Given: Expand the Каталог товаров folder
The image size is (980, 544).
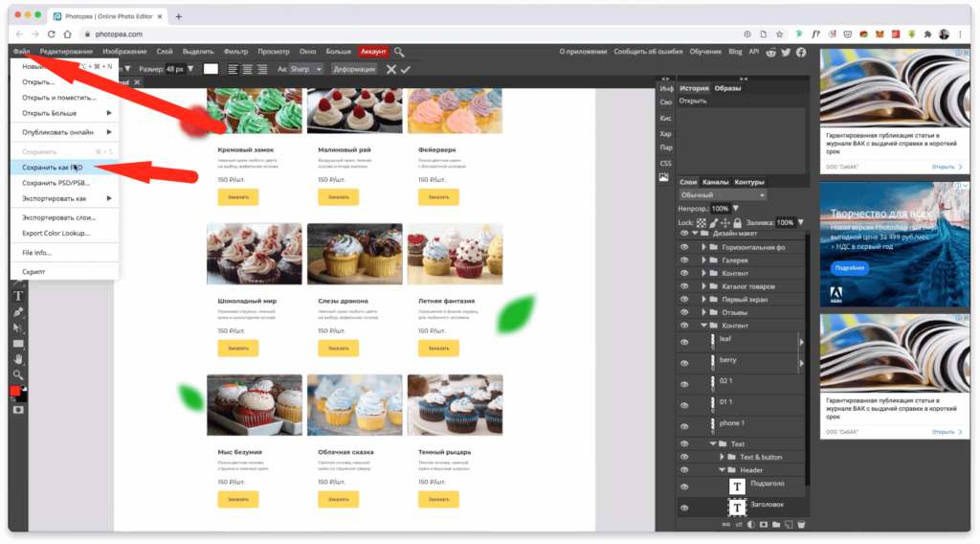Looking at the screenshot, I should (x=704, y=286).
